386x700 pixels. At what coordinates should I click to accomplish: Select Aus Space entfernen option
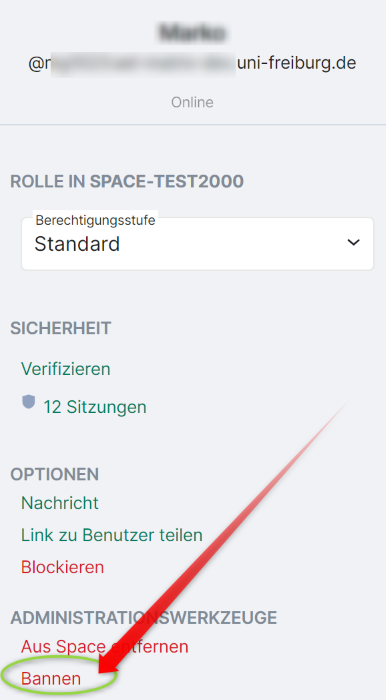104,646
